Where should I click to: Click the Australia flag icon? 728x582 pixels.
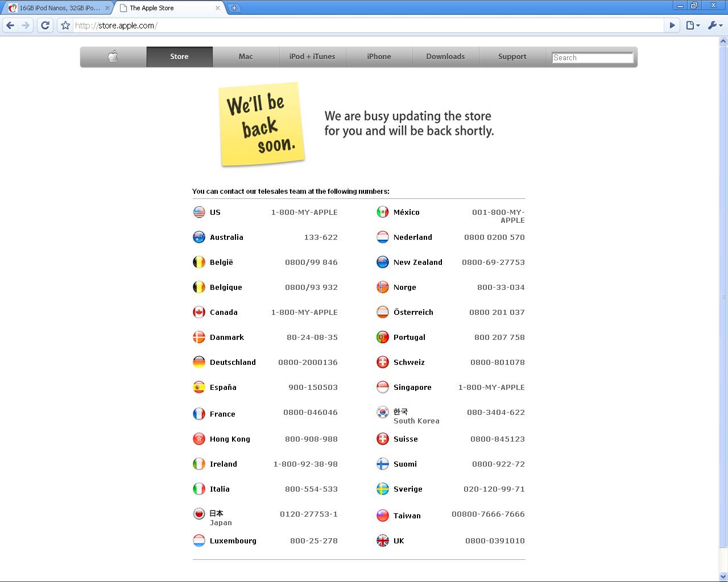point(199,237)
